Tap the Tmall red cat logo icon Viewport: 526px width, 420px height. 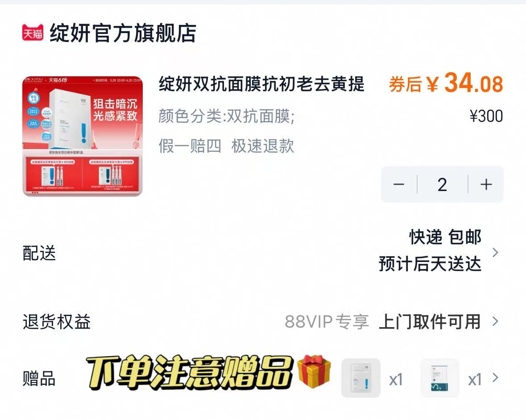tap(33, 33)
